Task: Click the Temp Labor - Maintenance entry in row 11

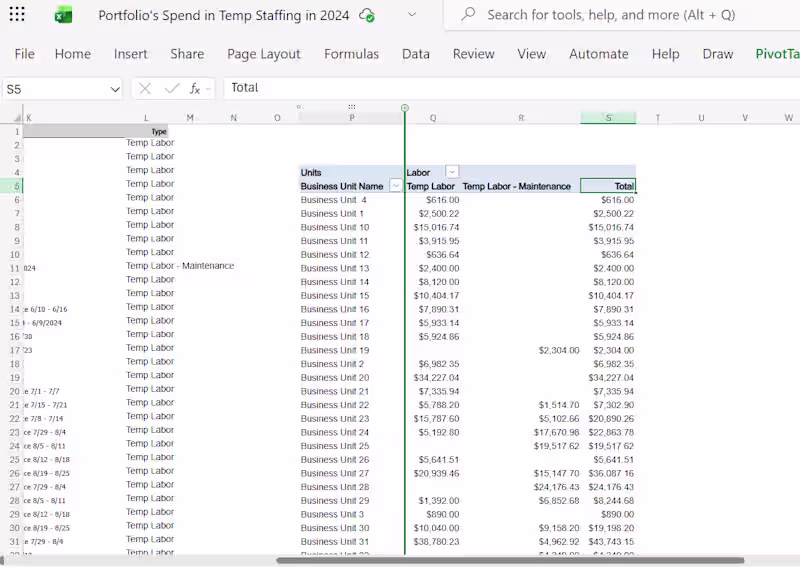Action: coord(180,265)
